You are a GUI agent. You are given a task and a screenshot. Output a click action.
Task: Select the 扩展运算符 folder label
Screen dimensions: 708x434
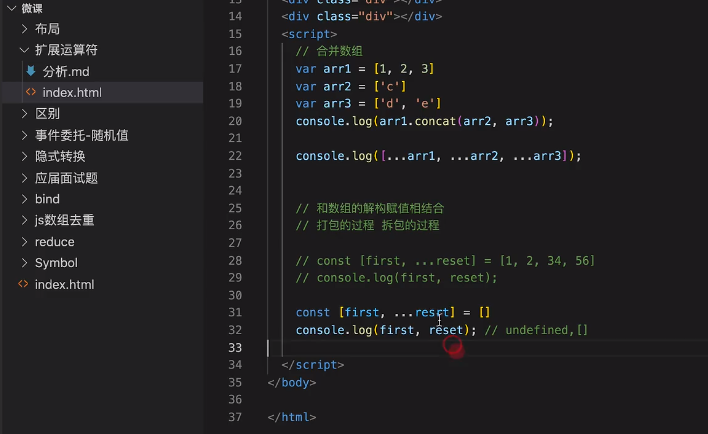[66, 50]
